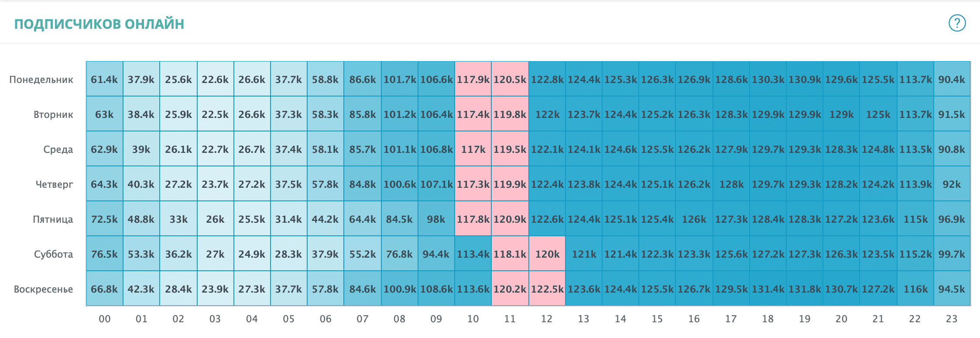
Task: Click the Вторник cell showing 63k
Action: (104, 114)
